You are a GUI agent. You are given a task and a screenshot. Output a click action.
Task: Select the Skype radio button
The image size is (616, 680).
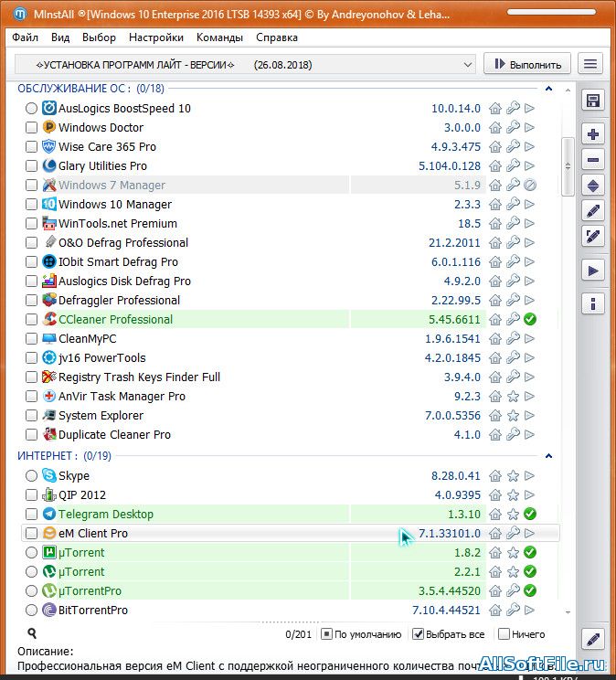31,476
